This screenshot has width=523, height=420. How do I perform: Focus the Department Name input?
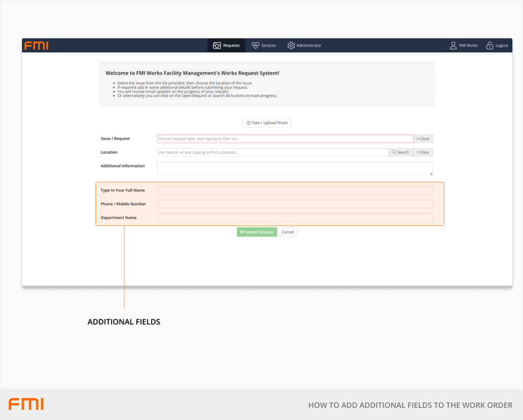294,218
